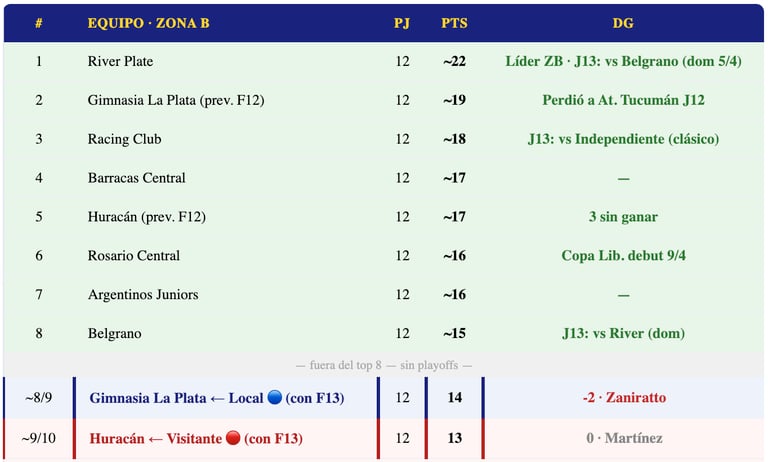The width and height of the screenshot is (768, 462).
Task: Click the # column header
Action: [39, 23]
